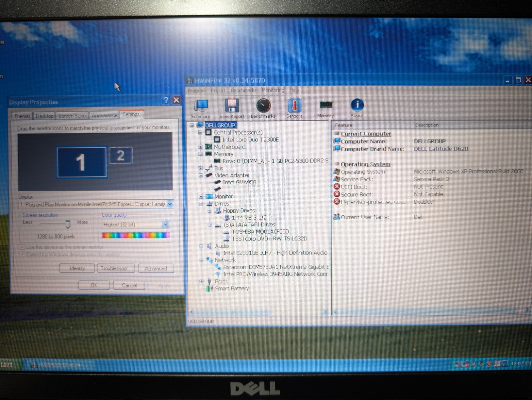Click the Advanced button
This screenshot has height=400, width=532.
[156, 268]
